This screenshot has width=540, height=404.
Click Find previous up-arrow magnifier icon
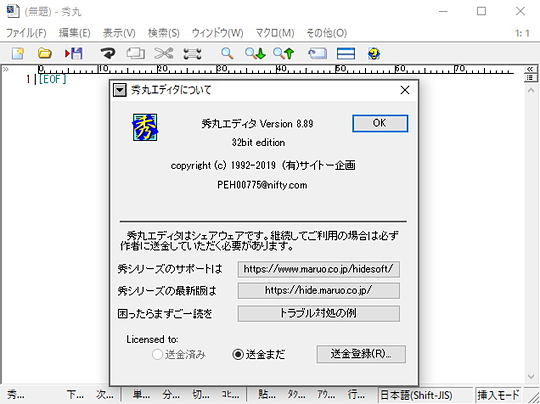tap(284, 53)
